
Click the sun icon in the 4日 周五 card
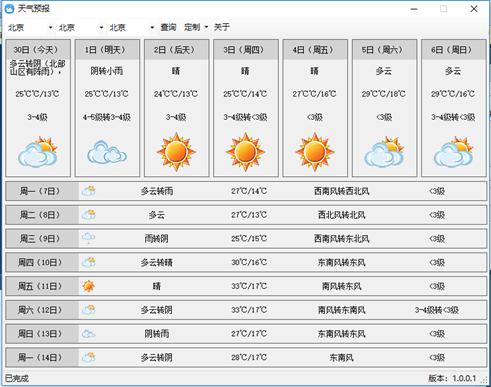coord(315,151)
